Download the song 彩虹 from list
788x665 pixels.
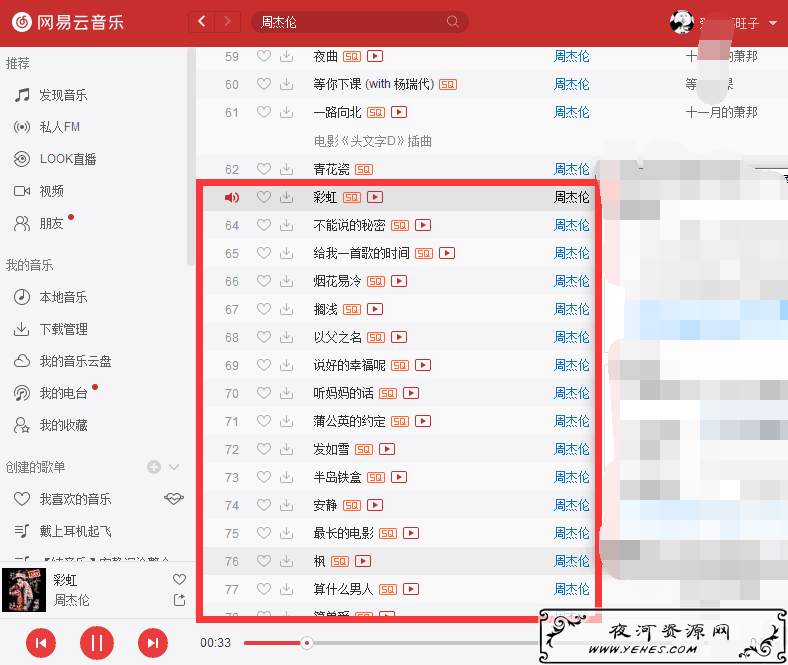[286, 197]
